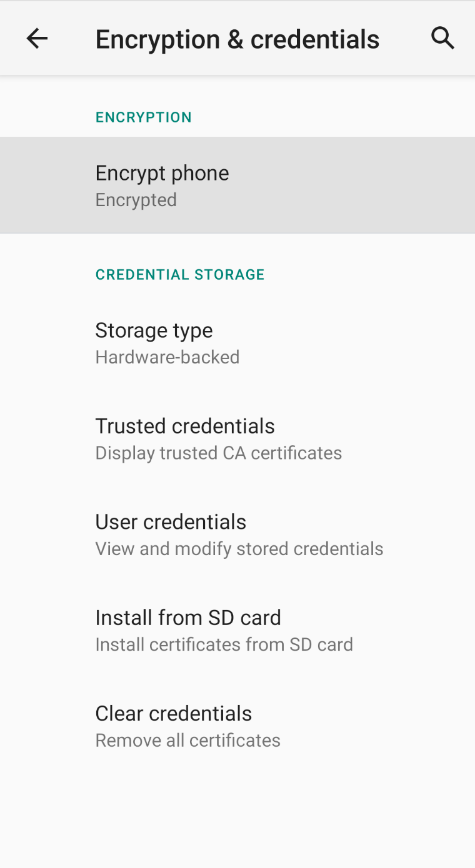This screenshot has height=868, width=475.
Task: Tap the Encrypted status text
Action: click(x=136, y=199)
